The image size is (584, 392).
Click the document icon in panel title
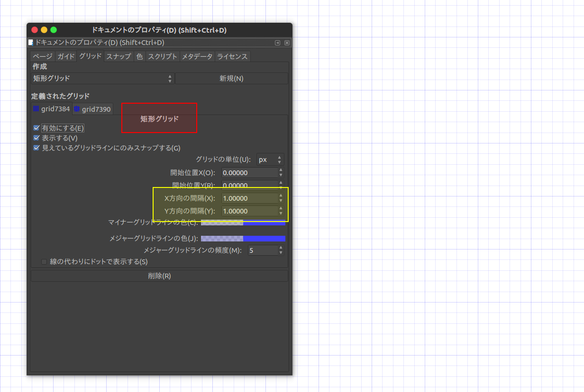[31, 43]
